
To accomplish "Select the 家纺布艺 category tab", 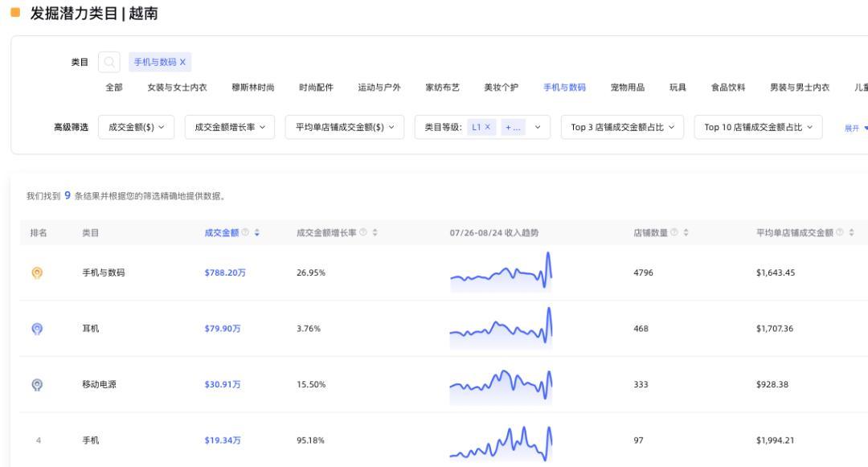I will click(x=442, y=88).
